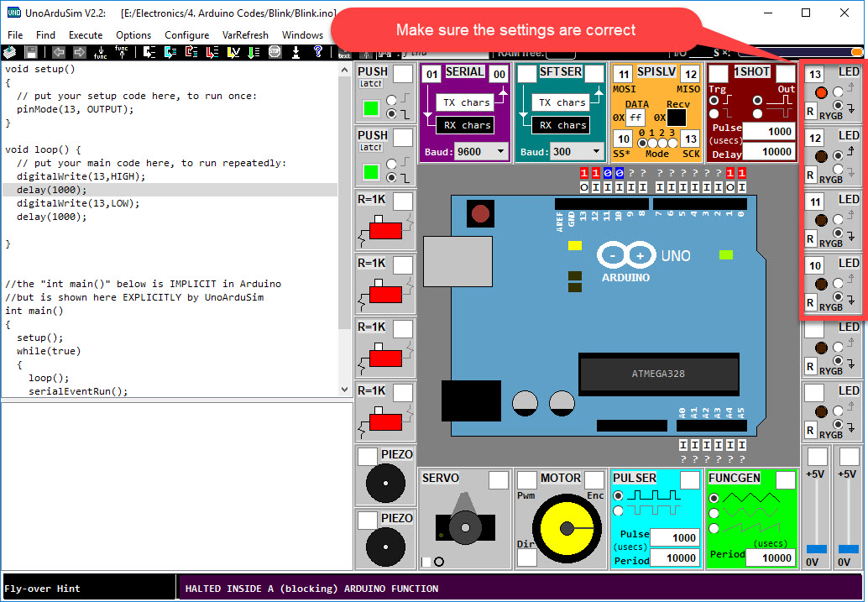Click the yellow step-out toolbar icon
The width and height of the screenshot is (868, 602).
[x=232, y=52]
